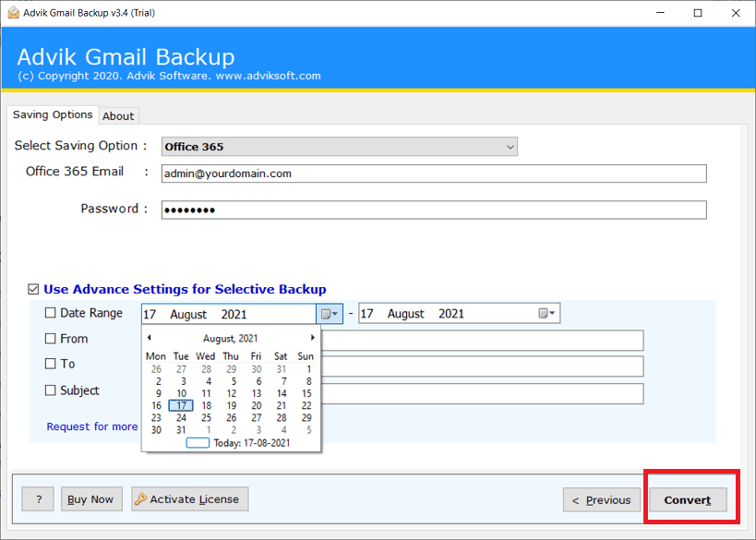Select August 1 in the calendar
The image size is (756, 540).
(x=308, y=369)
